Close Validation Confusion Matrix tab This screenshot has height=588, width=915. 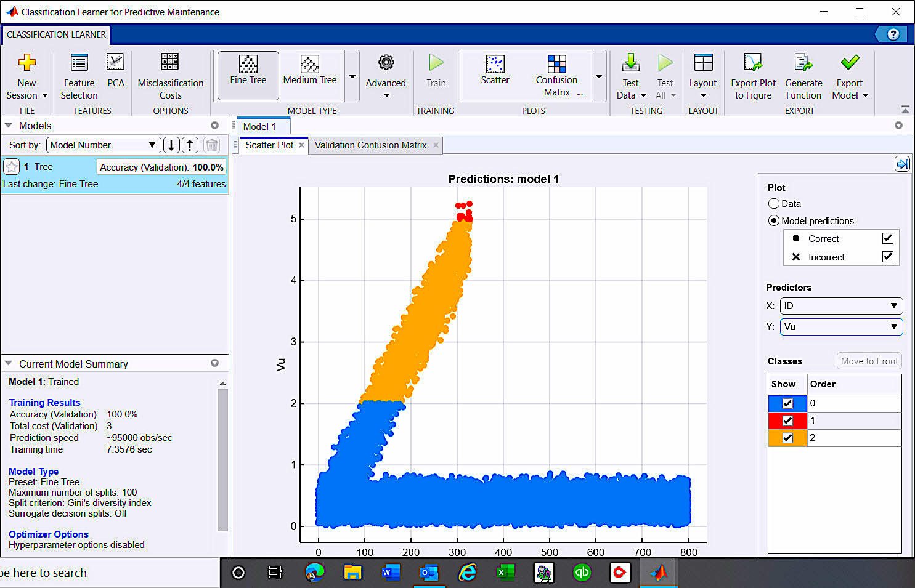[x=436, y=145]
